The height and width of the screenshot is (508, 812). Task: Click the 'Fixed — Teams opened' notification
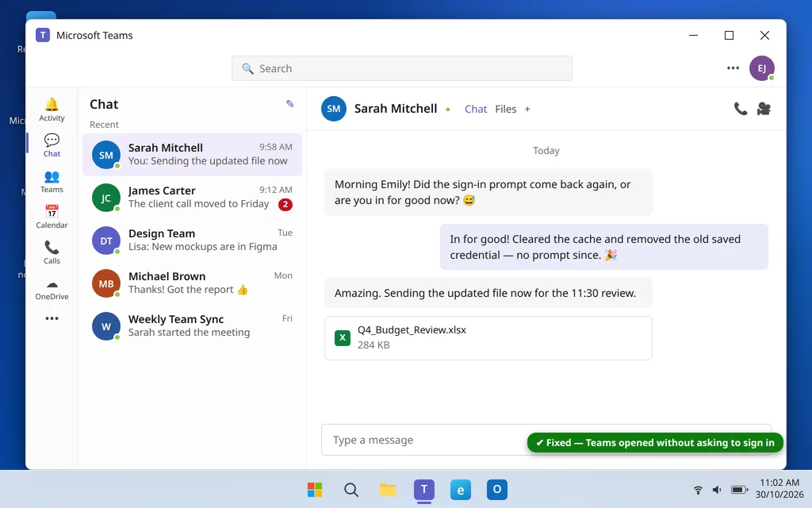[x=655, y=443]
